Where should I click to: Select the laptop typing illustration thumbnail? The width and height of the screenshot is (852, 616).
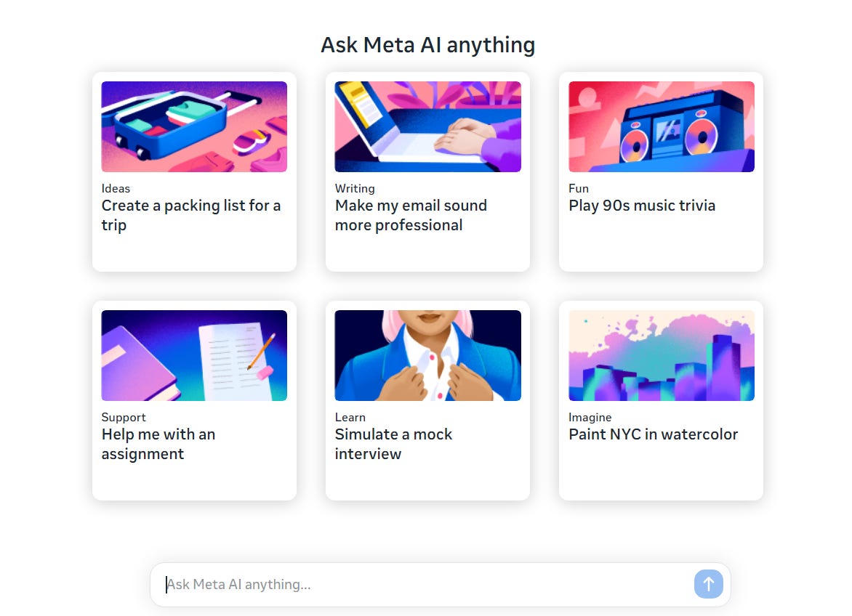[427, 126]
